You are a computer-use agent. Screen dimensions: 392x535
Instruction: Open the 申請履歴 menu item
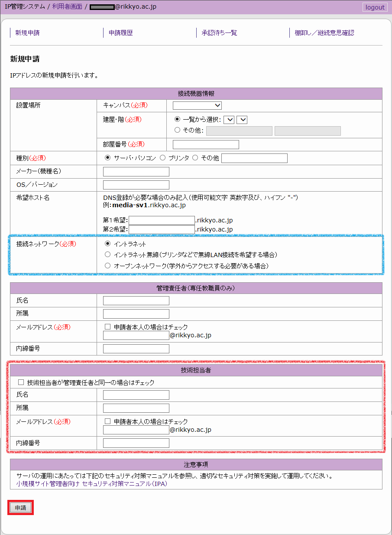(121, 33)
